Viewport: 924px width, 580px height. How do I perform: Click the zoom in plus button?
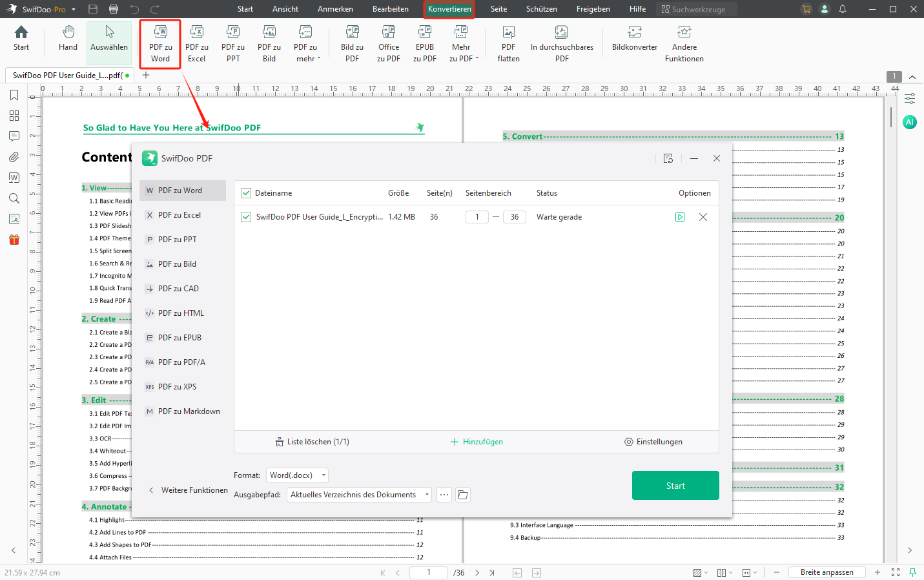pos(878,572)
